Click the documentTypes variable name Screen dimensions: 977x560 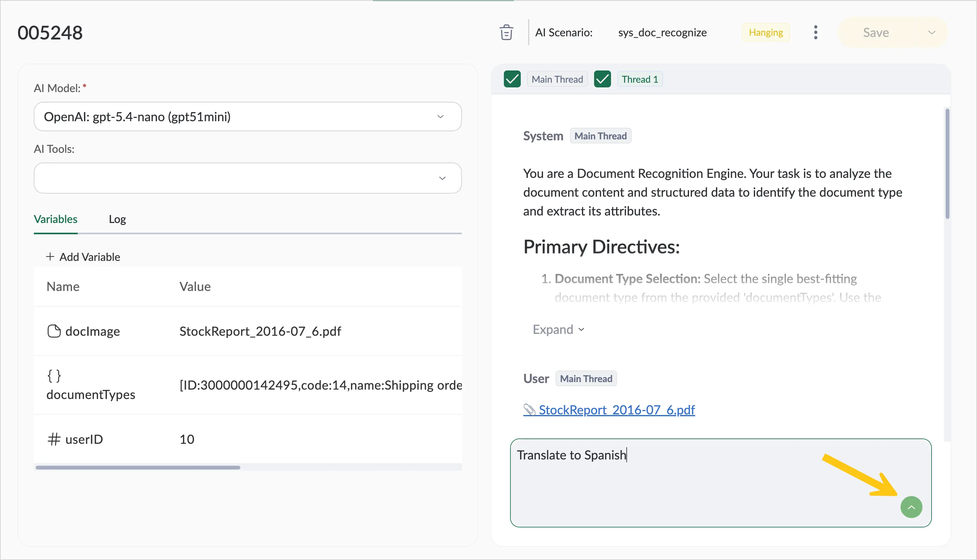point(91,394)
